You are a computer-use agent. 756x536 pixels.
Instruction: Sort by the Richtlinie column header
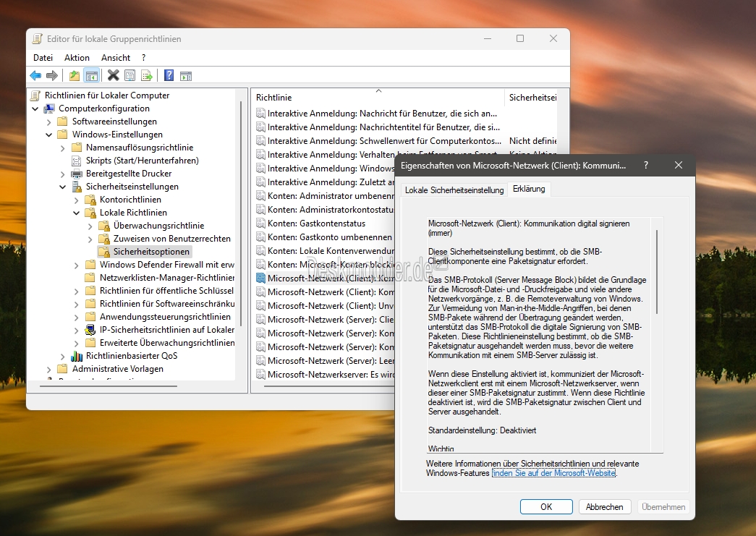click(378, 97)
